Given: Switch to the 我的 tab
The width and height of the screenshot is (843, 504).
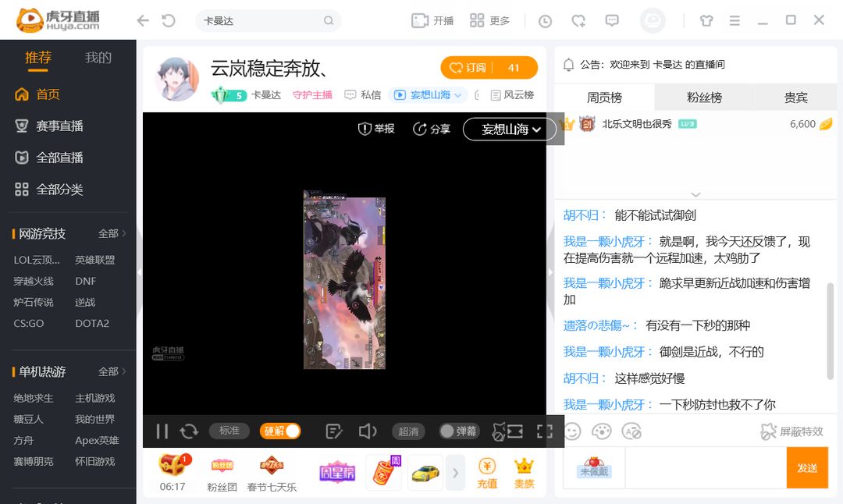Looking at the screenshot, I should click(98, 58).
